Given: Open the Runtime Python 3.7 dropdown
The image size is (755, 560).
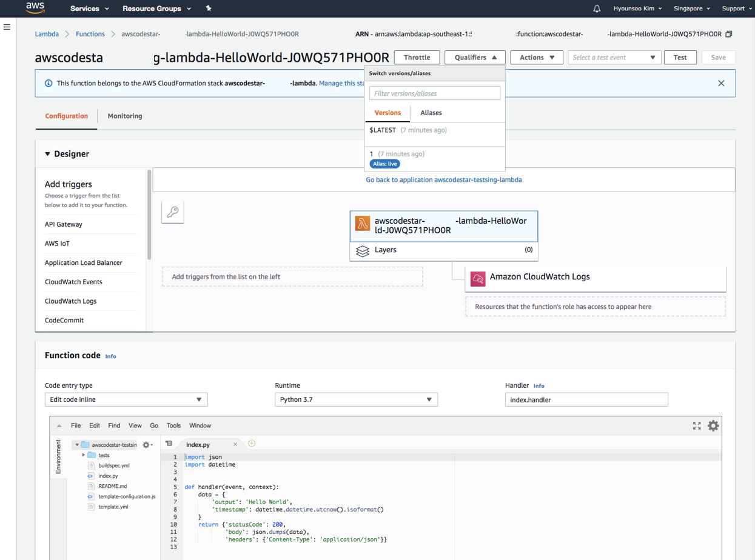Looking at the screenshot, I should pos(356,399).
